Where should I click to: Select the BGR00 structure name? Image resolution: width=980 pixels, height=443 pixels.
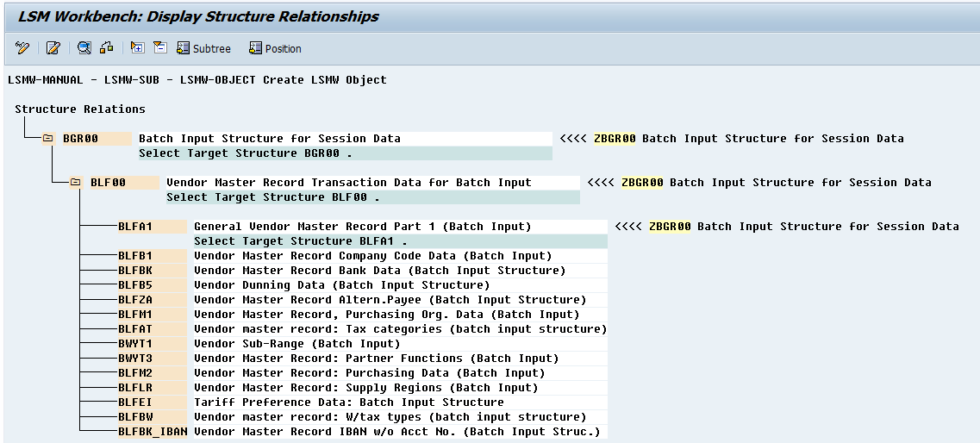[x=81, y=139]
